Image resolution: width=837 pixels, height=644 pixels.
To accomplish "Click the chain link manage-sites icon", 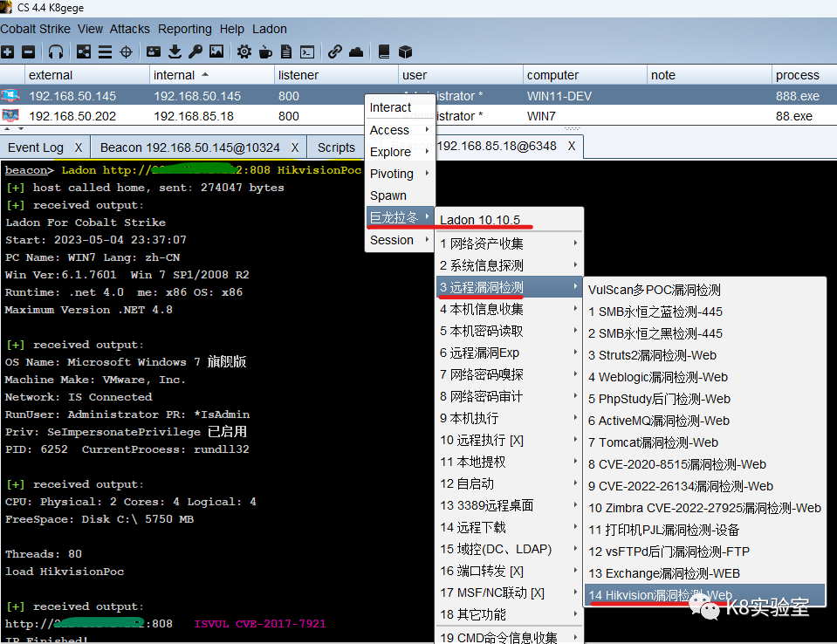I will 334,52.
